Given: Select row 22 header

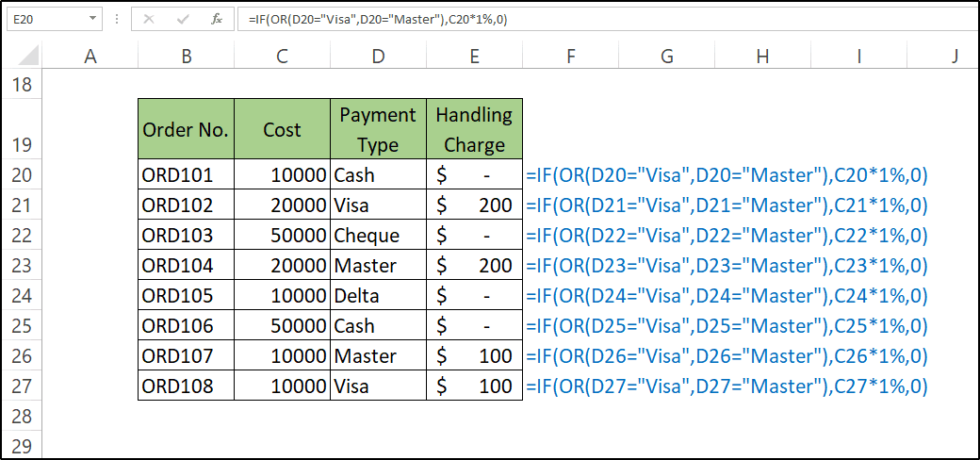Looking at the screenshot, I should pyautogui.click(x=22, y=235).
